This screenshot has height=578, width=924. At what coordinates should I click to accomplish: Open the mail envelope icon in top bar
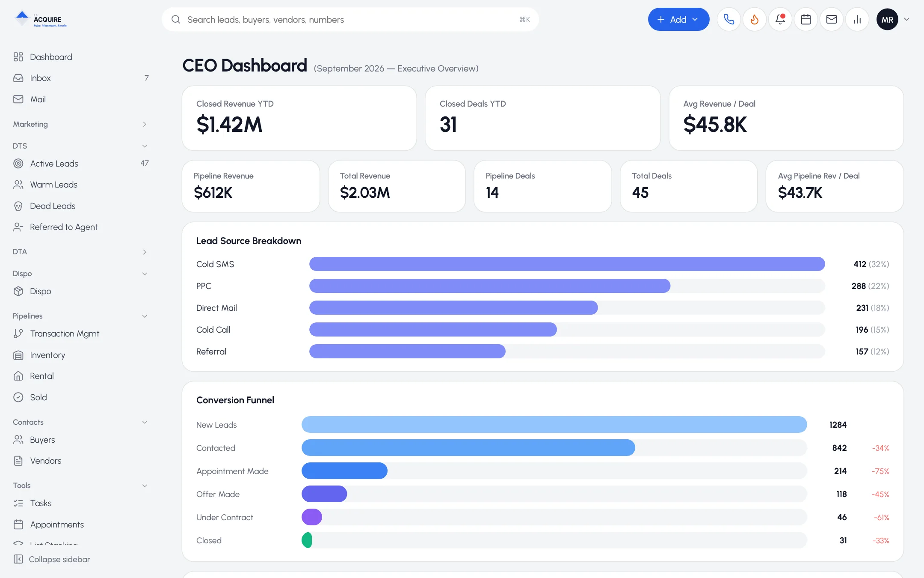click(x=832, y=19)
